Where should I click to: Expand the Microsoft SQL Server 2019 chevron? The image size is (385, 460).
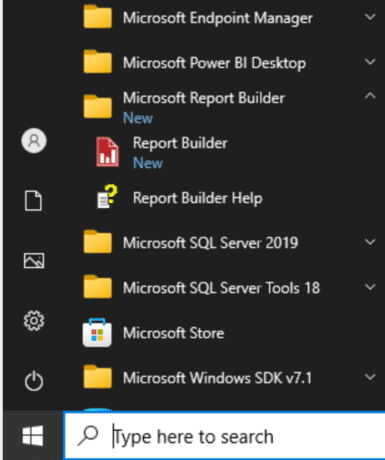click(x=370, y=242)
